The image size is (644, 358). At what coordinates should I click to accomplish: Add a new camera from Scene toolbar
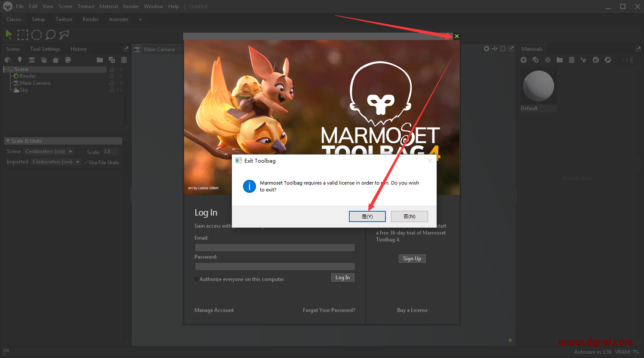pos(32,60)
